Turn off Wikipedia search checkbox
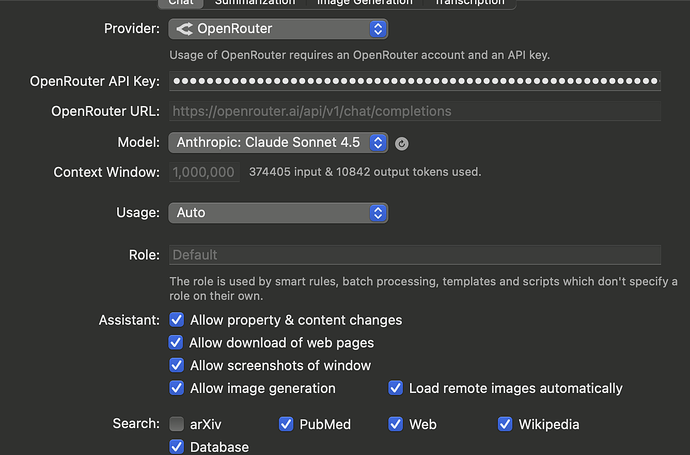Screen dimensions: 690x455 click(x=505, y=424)
